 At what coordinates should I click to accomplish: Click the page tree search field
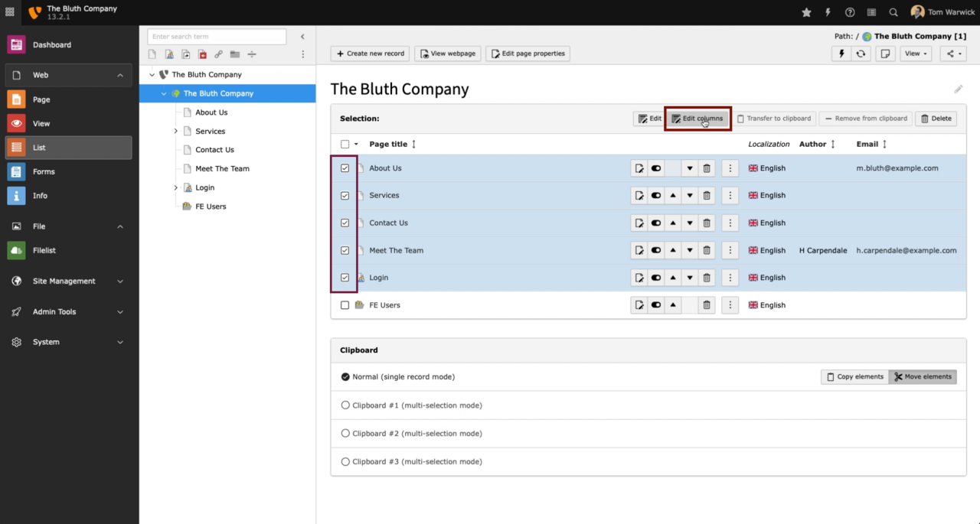[217, 37]
